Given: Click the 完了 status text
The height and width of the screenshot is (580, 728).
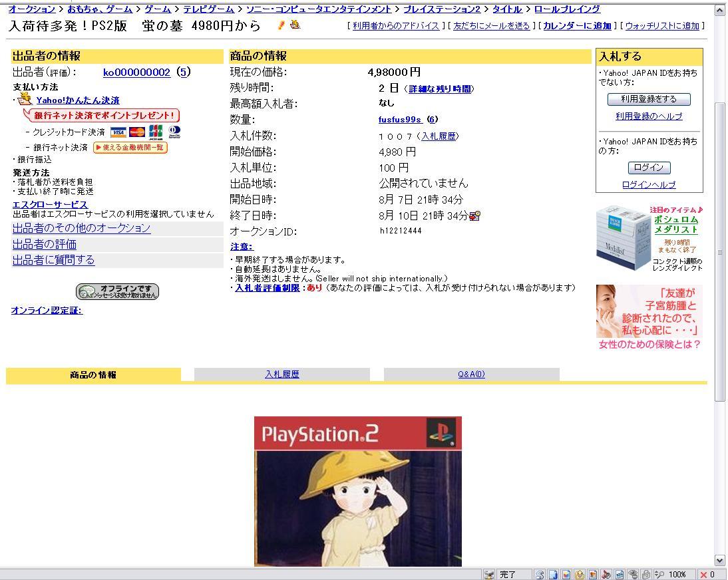Looking at the screenshot, I should (x=508, y=575).
